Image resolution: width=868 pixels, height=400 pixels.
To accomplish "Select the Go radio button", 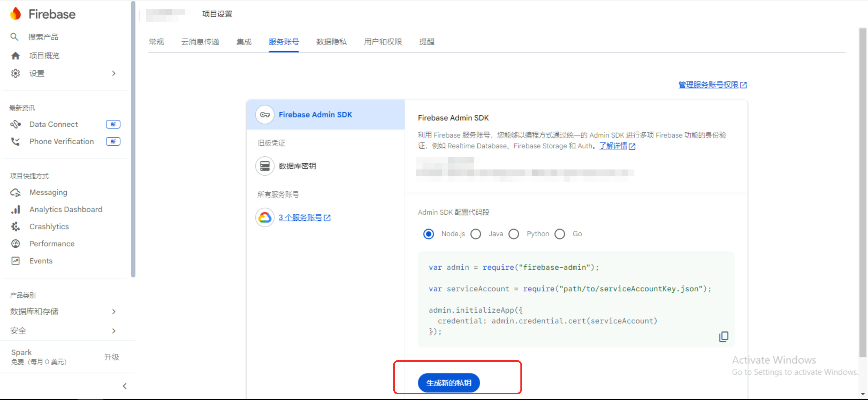I will (x=560, y=234).
